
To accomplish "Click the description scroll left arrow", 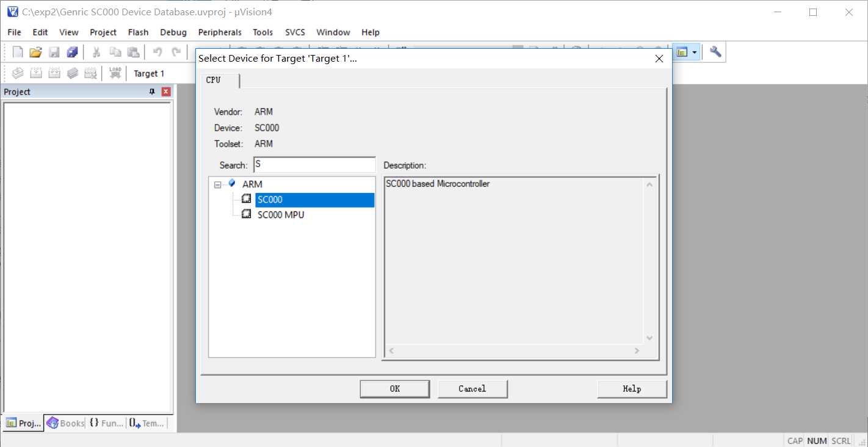I will (391, 351).
